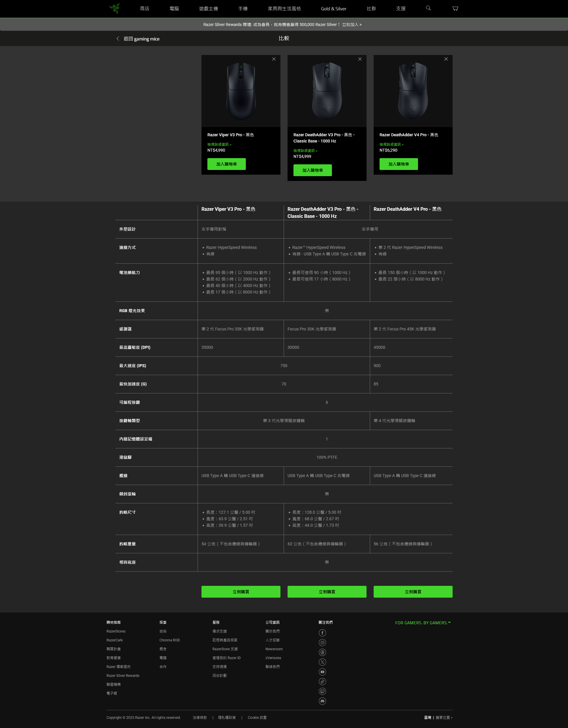Open zVentures footer link

[273, 658]
